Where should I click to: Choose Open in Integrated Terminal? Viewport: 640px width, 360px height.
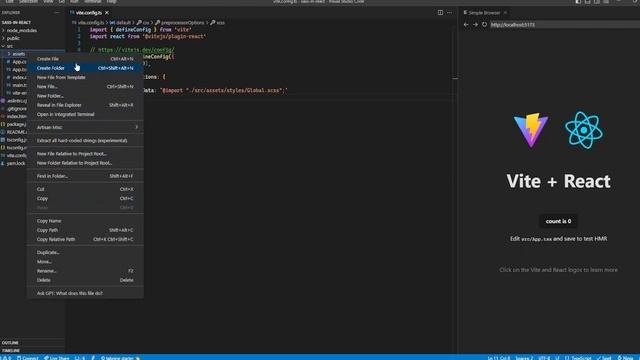tap(85, 114)
